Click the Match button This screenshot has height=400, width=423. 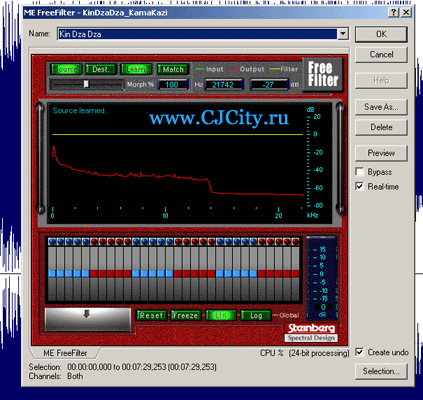(173, 69)
